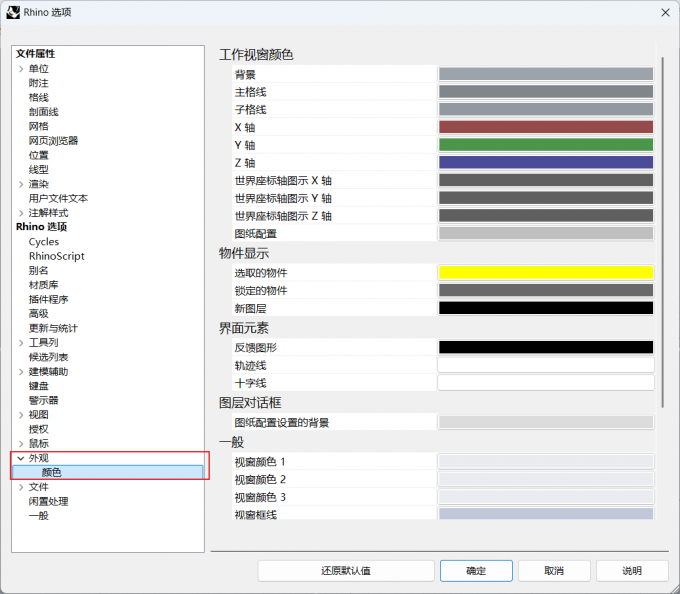
Task: Select 别名 in the tree
Action: click(39, 271)
